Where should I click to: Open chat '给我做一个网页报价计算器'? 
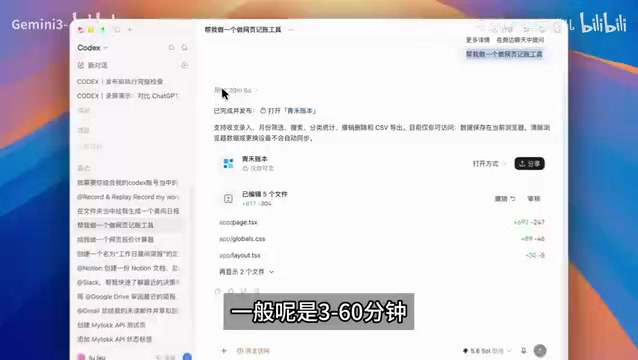coord(116,240)
